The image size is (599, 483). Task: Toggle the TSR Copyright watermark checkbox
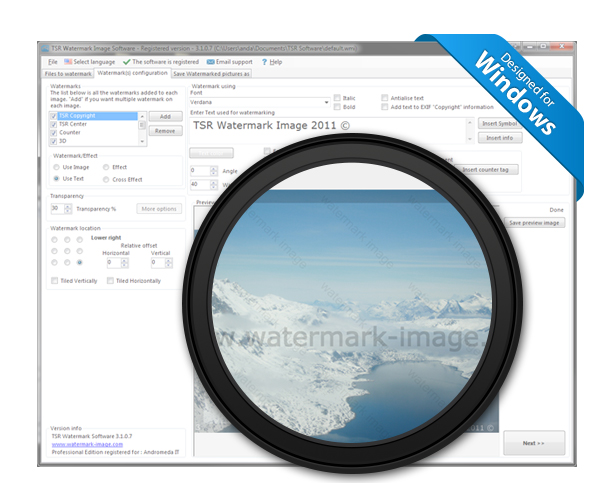[x=53, y=116]
